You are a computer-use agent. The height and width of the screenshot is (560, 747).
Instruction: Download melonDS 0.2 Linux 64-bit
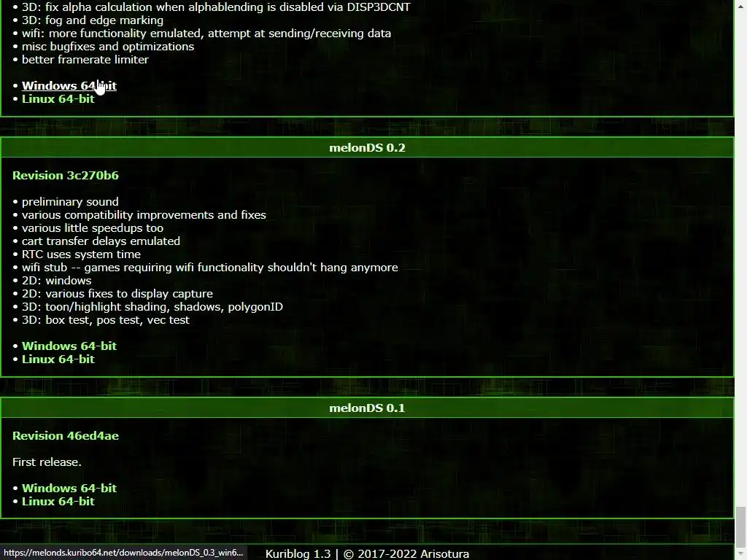(x=58, y=359)
